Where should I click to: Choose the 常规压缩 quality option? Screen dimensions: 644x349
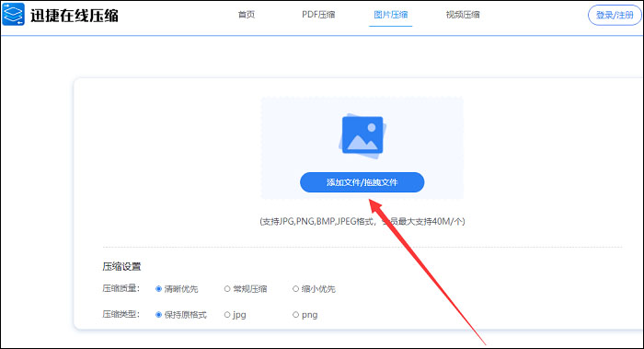[x=246, y=289]
